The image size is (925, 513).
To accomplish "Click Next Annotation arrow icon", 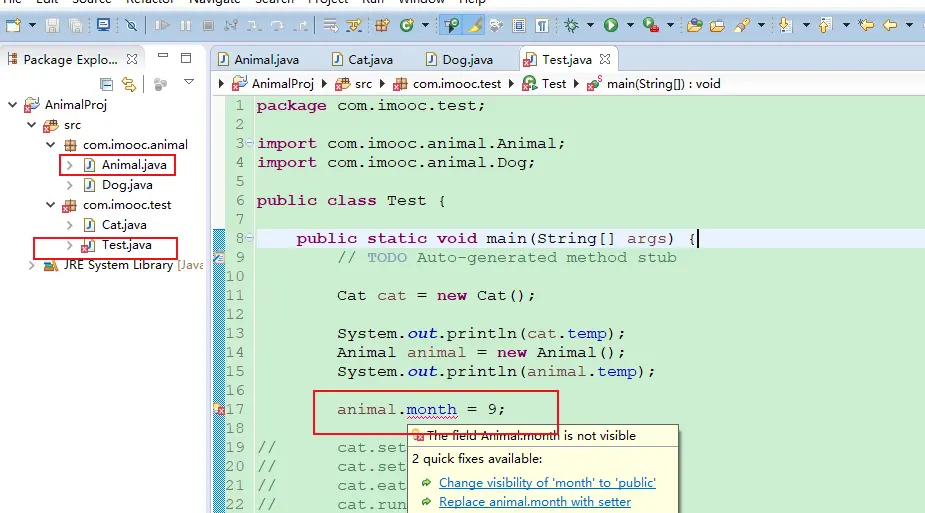I will (x=785, y=25).
